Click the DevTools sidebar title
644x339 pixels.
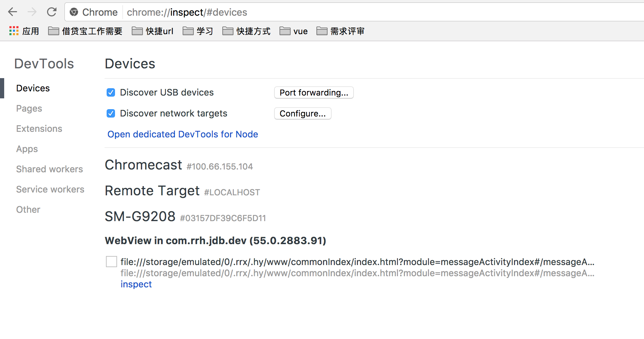[44, 64]
